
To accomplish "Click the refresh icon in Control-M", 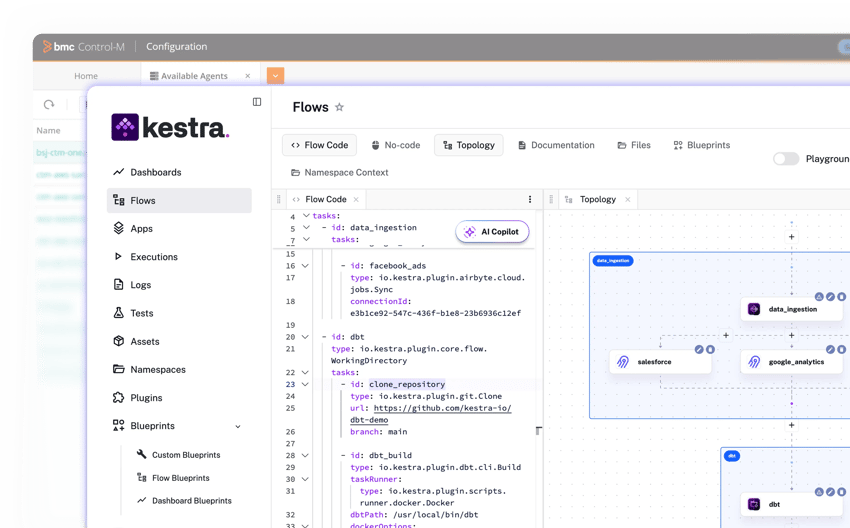I will coord(49,105).
